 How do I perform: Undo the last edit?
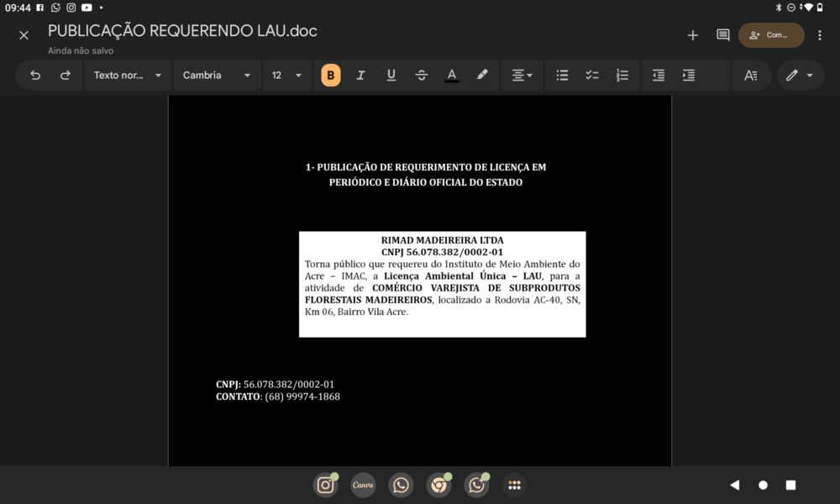click(x=35, y=76)
